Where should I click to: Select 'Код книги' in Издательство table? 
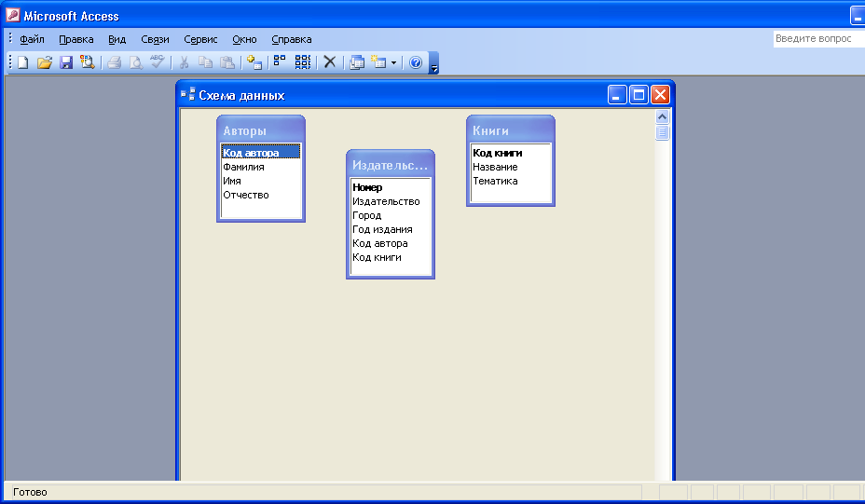[391, 257]
